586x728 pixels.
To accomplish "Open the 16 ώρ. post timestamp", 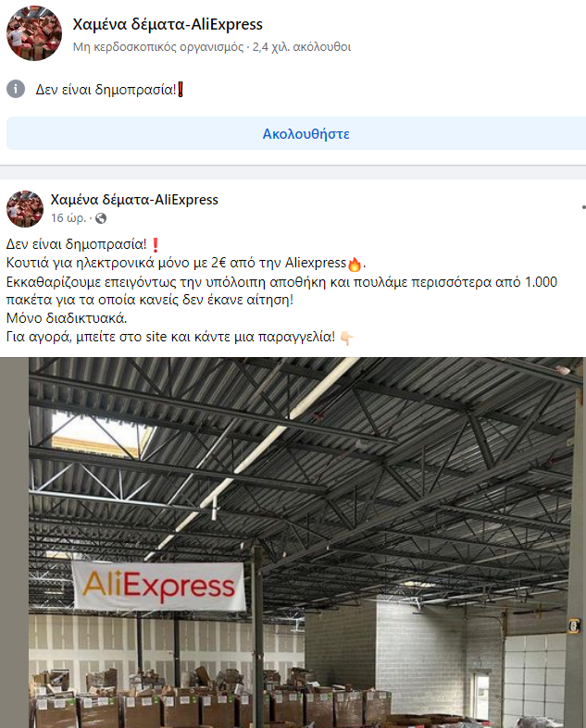I will [x=69, y=217].
